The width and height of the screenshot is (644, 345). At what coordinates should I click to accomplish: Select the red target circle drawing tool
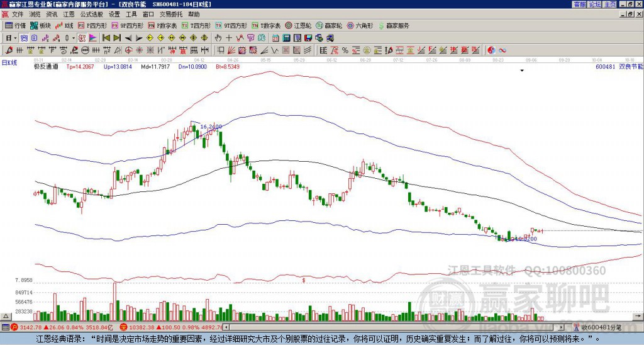[128, 50]
